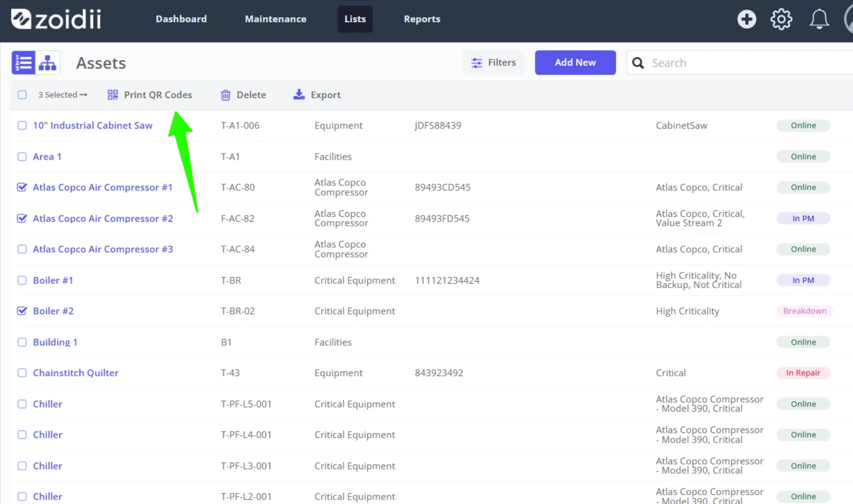Open the notifications bell

pos(819,19)
